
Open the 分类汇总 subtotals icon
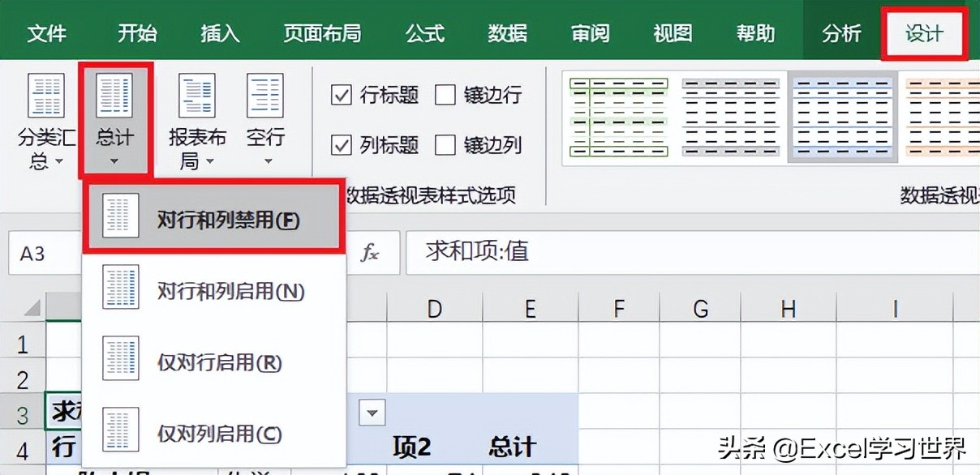click(x=45, y=95)
